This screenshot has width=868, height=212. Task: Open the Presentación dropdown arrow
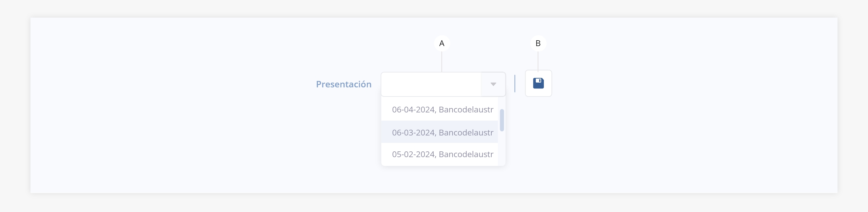(493, 84)
